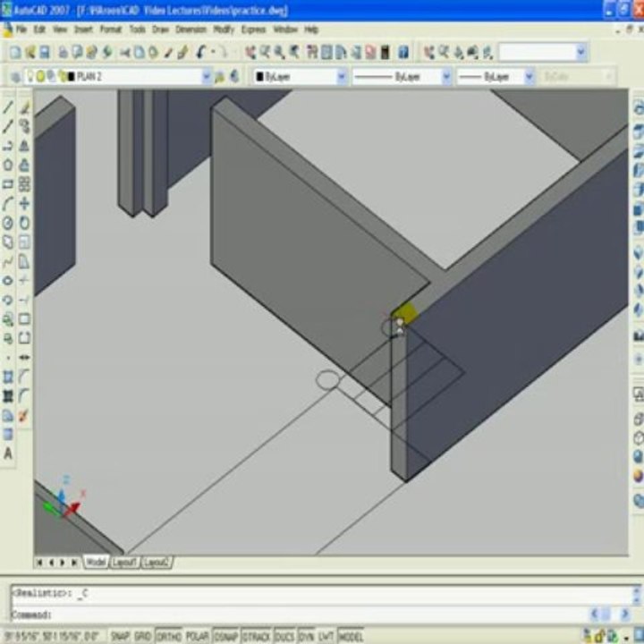Open the File menu
644x644 pixels.
coord(21,30)
